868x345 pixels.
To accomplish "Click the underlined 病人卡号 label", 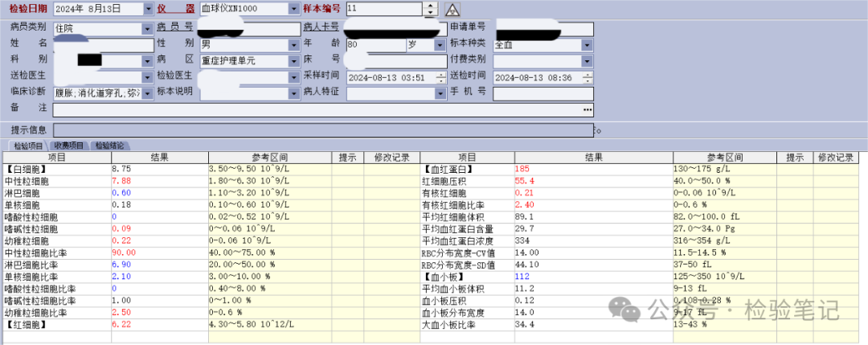I will (x=320, y=27).
